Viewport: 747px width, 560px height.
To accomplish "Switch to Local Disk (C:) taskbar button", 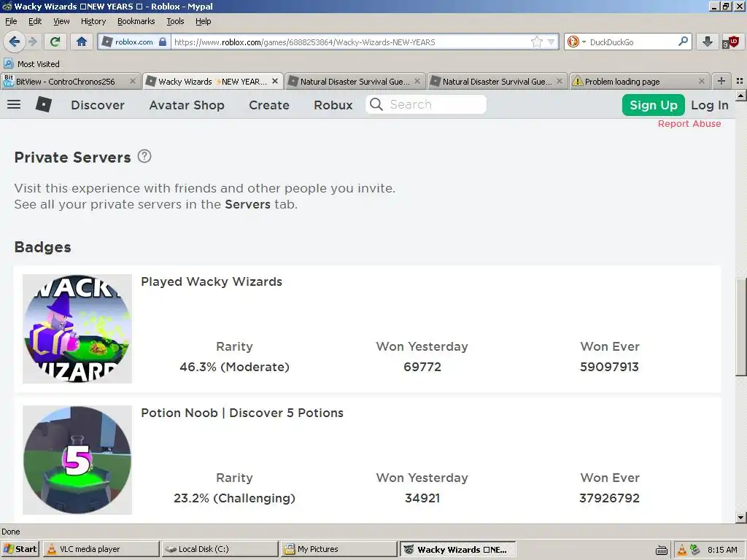I will click(220, 549).
